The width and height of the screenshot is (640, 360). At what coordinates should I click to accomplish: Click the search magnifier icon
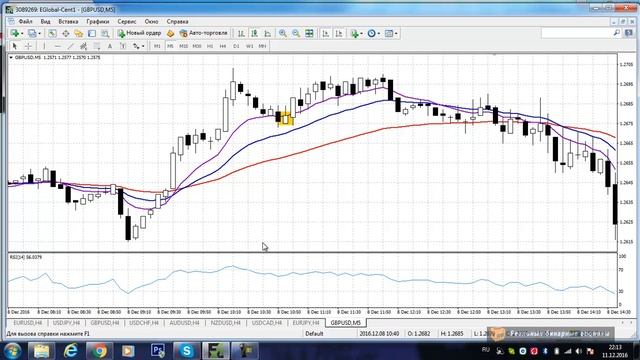(617, 33)
